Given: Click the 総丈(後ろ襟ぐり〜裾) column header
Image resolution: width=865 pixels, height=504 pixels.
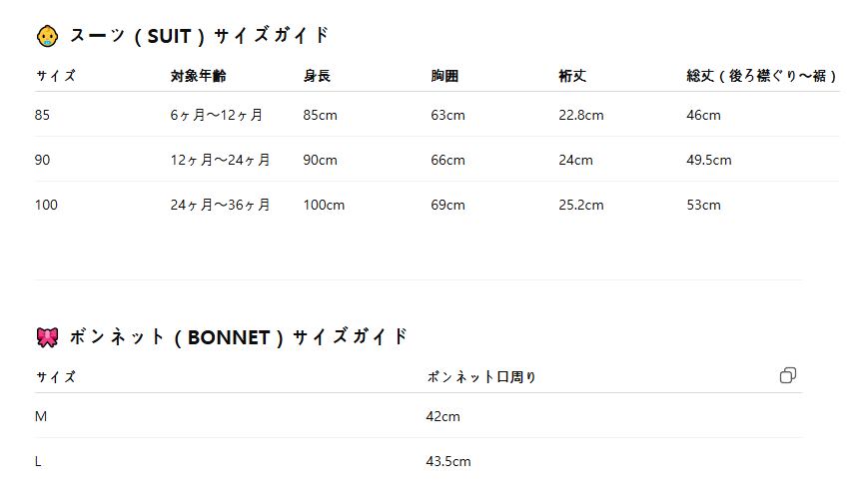Looking at the screenshot, I should tap(761, 76).
